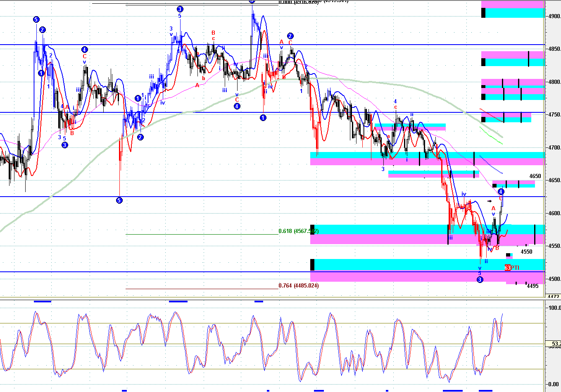Click the red 63 PTI indicator label
The height and width of the screenshot is (392, 561).
coord(512,268)
